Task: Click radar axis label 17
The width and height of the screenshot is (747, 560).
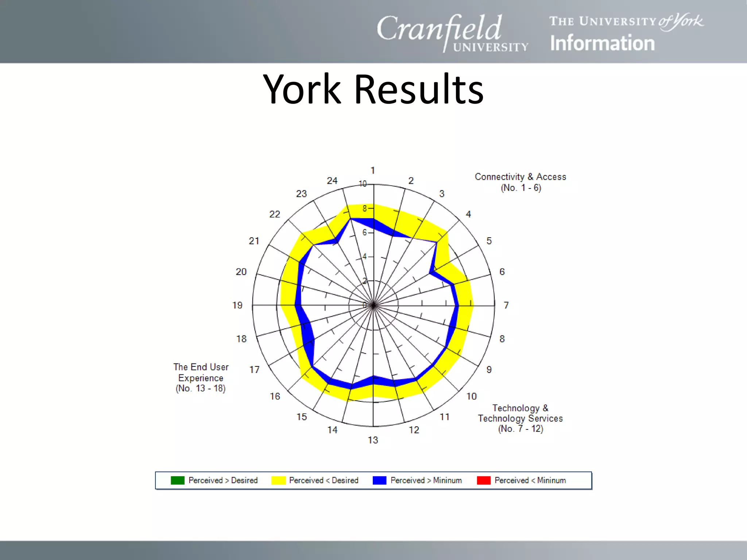Action: point(255,370)
